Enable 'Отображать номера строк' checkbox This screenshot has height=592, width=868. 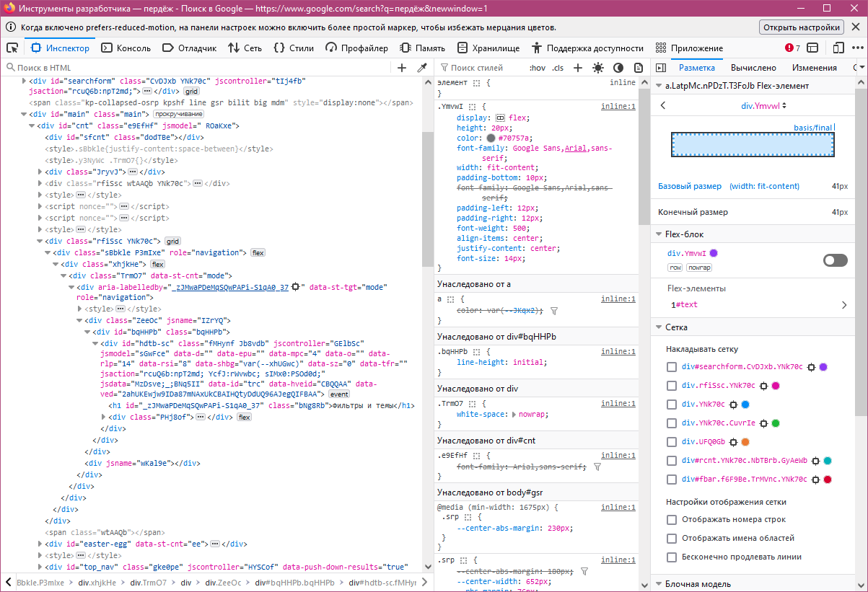click(672, 520)
